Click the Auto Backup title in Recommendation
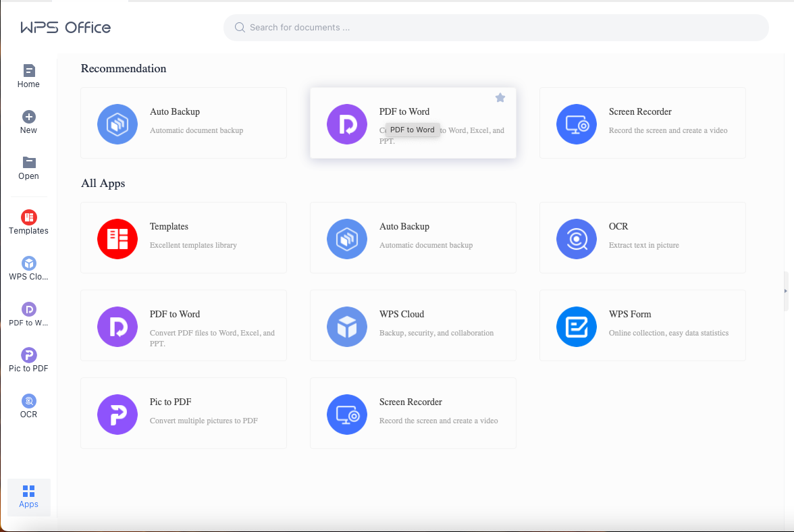Viewport: 794px width, 532px height. point(175,112)
